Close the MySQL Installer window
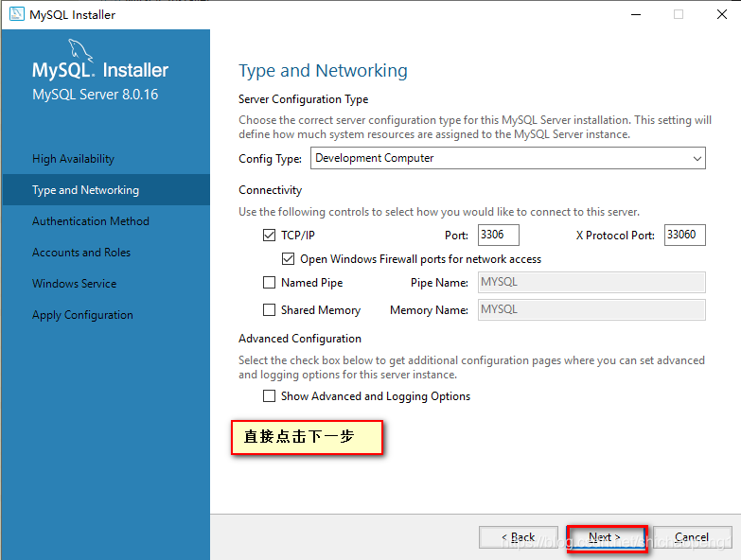This screenshot has height=560, width=741. coord(722,14)
